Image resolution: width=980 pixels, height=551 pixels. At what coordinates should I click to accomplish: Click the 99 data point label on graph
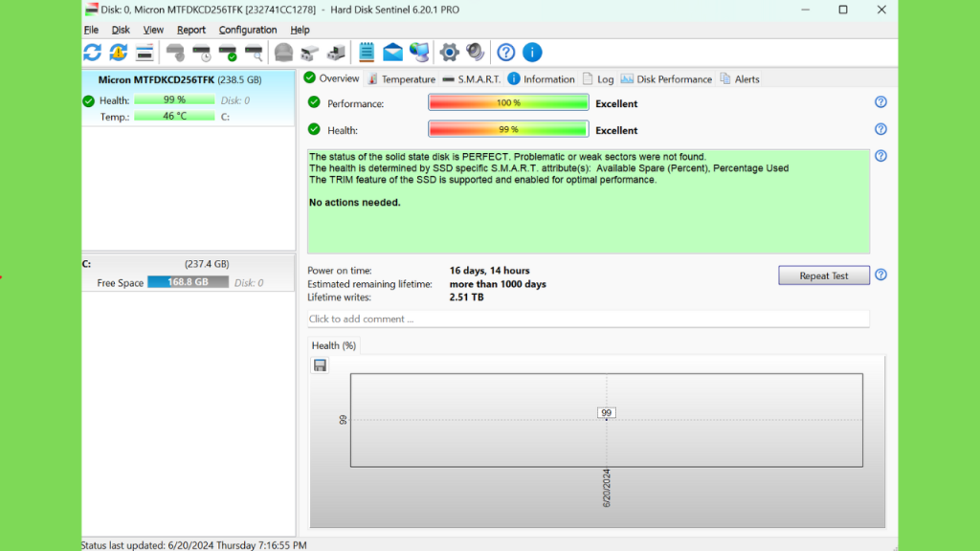pos(606,413)
